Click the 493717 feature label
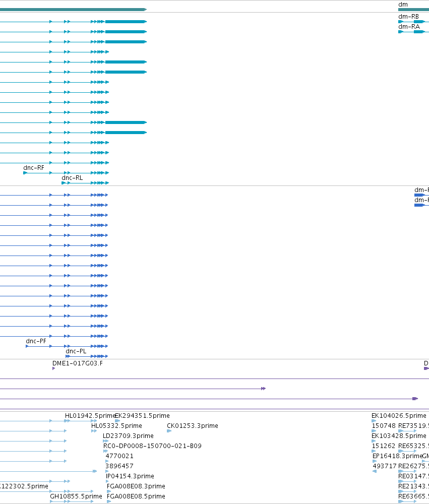The width and height of the screenshot is (429, 504). click(x=385, y=466)
